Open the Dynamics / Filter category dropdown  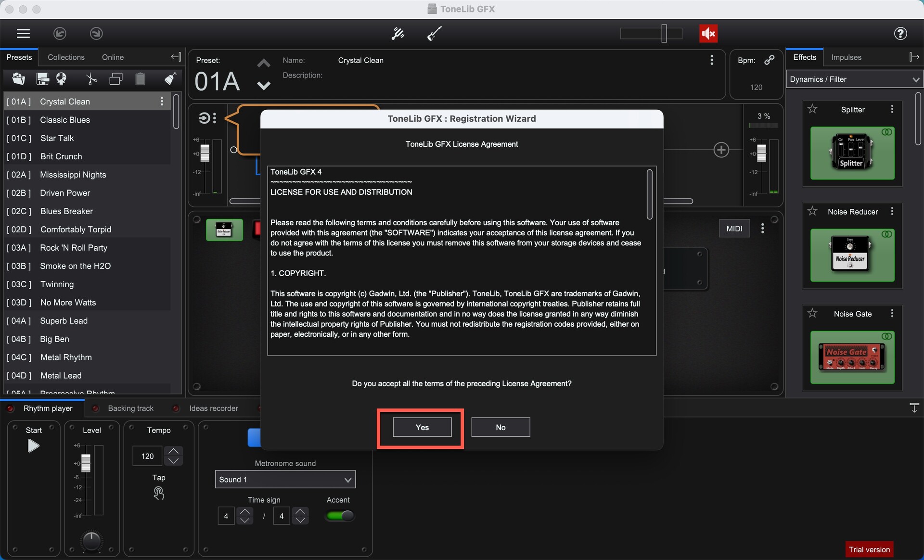tap(854, 79)
